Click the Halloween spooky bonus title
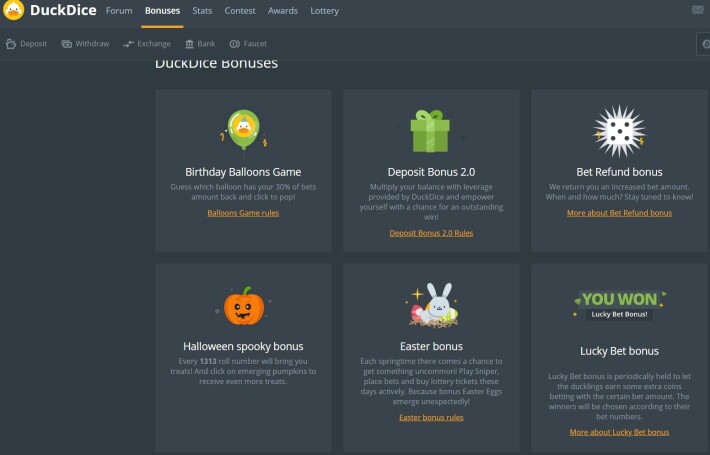This screenshot has width=710, height=455. coord(243,346)
